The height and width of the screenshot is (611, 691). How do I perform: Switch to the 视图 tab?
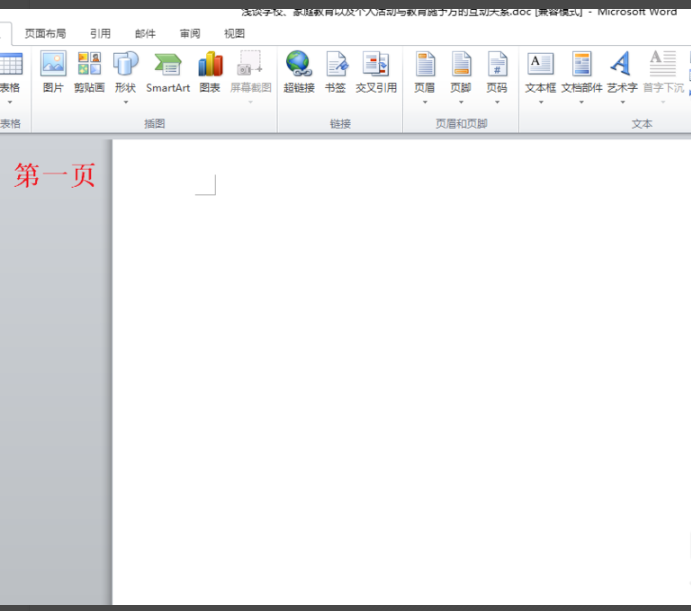[234, 34]
